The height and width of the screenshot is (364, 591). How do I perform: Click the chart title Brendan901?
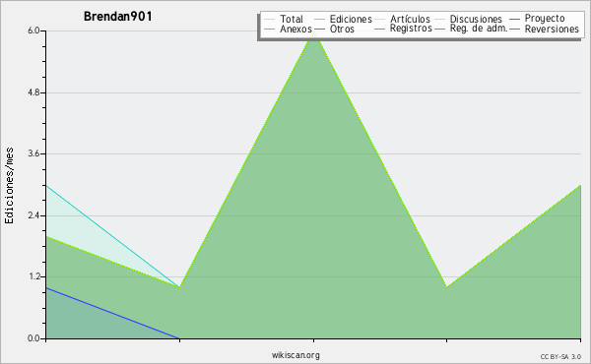(x=118, y=17)
